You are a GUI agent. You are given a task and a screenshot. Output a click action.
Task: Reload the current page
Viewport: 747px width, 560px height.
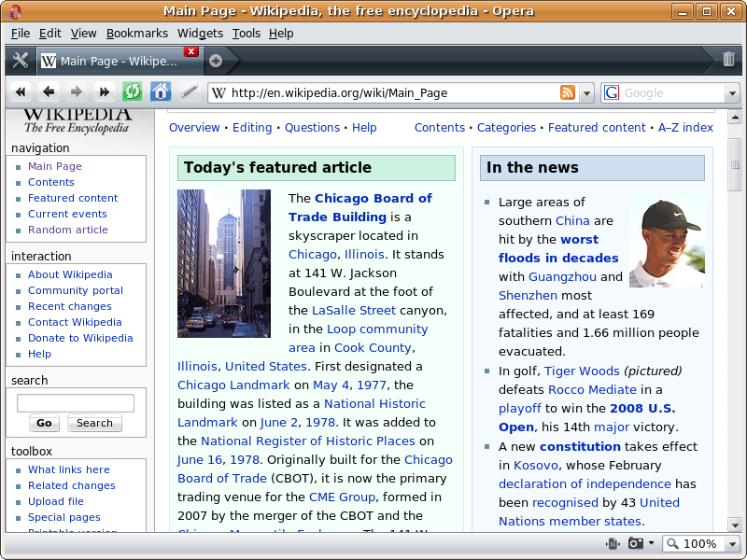133,91
